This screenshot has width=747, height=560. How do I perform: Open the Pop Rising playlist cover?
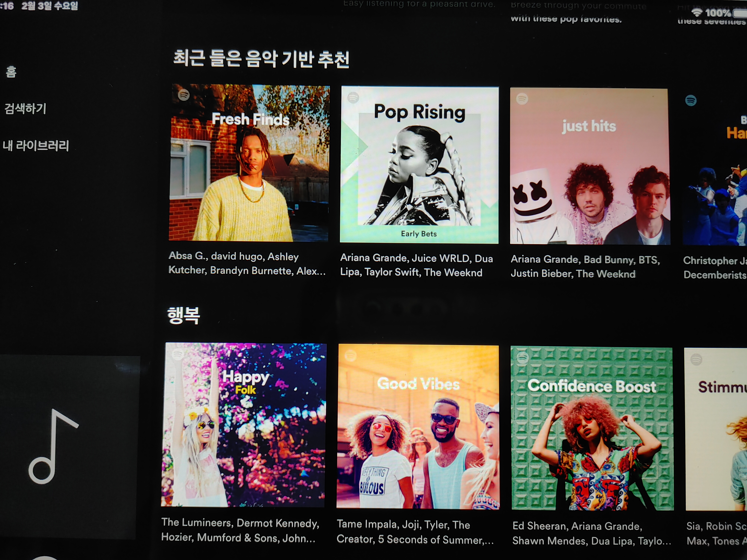pos(419,165)
